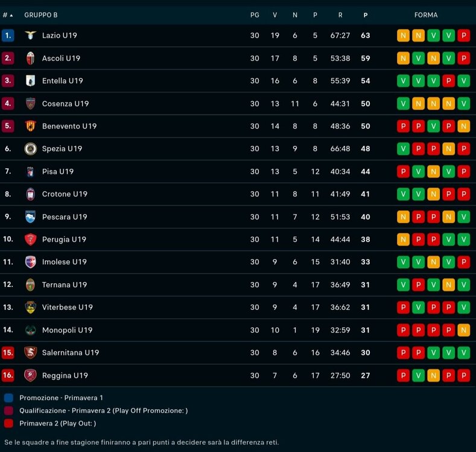Click the Benevento U19 yellow-red crest
476x452 pixels.
(30, 126)
